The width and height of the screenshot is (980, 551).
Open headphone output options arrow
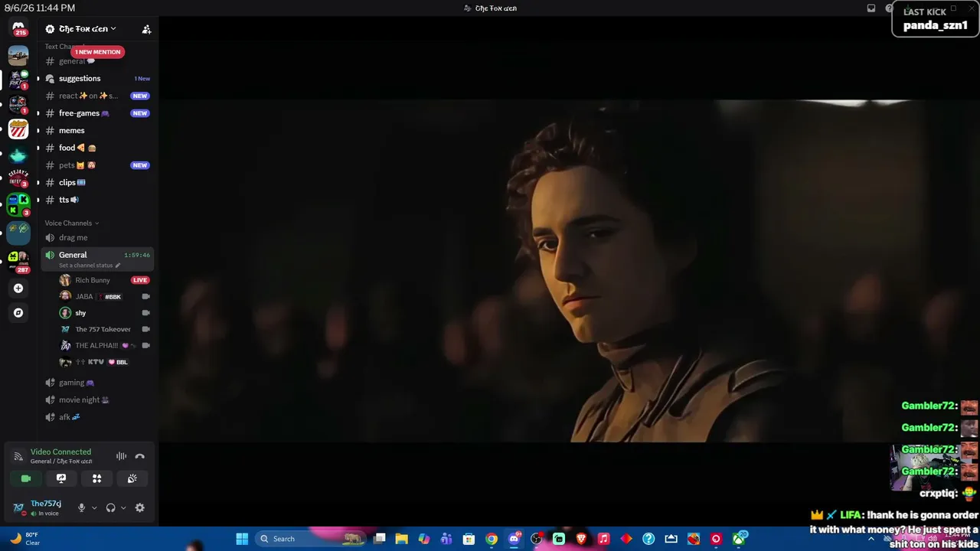123,507
